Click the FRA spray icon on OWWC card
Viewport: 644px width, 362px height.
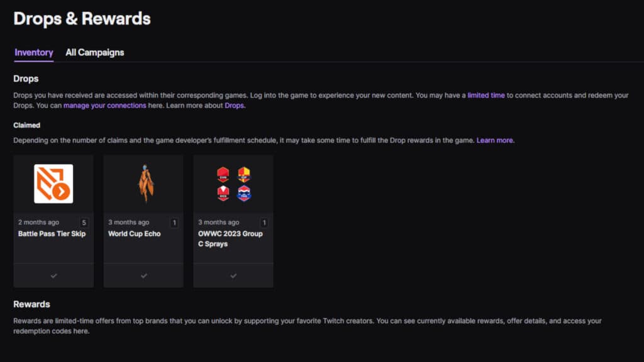click(243, 192)
